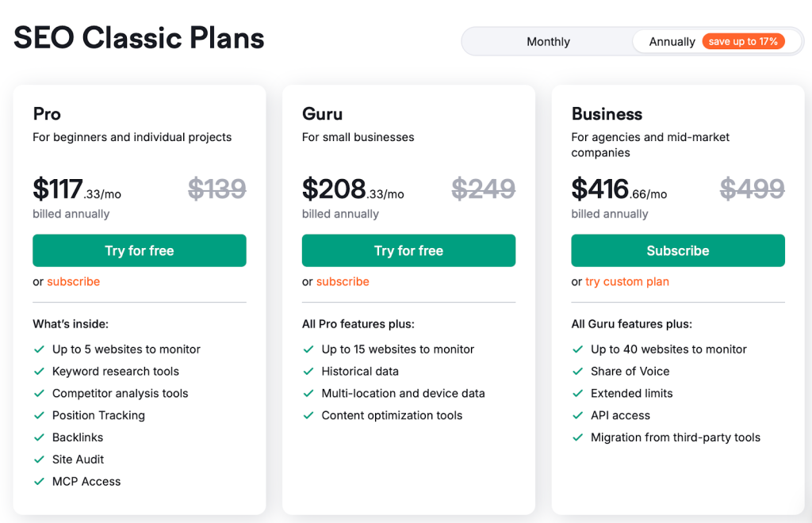This screenshot has width=812, height=523.
Task: Click checkmark beside Share of Voice
Action: tap(577, 372)
